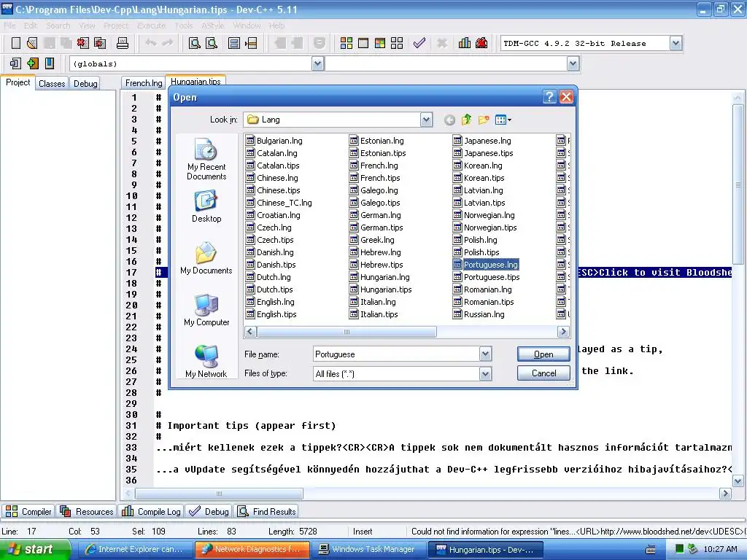The width and height of the screenshot is (747, 560).
Task: Expand the Look in folder dropdown
Action: pyautogui.click(x=426, y=120)
